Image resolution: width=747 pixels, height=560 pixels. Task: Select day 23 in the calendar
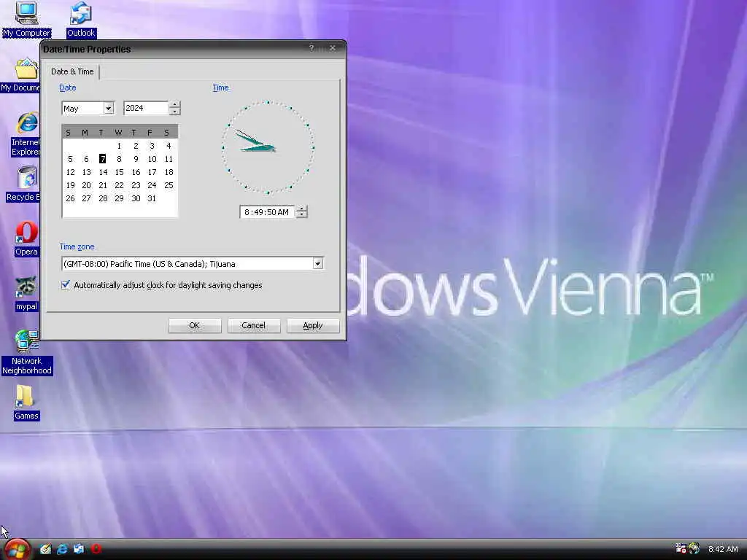[136, 185]
